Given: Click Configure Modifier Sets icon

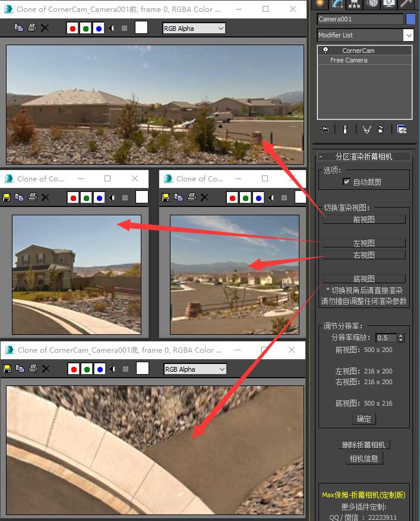Looking at the screenshot, I should point(402,129).
